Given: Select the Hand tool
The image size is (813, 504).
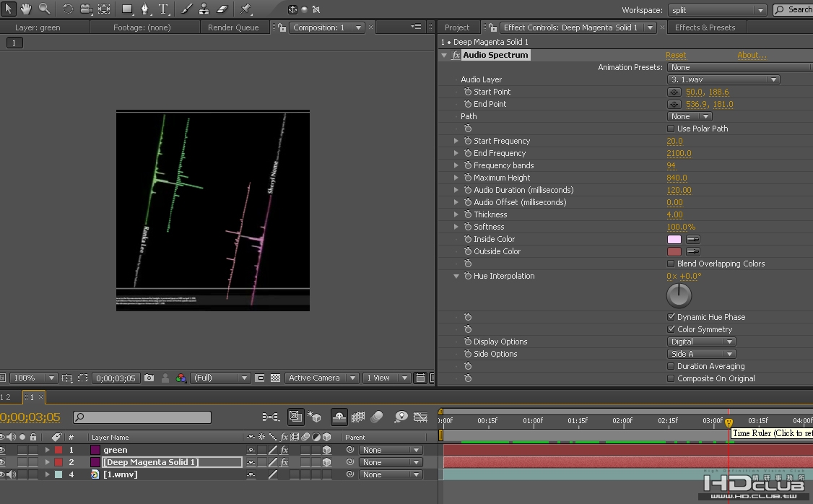Looking at the screenshot, I should tap(25, 8).
